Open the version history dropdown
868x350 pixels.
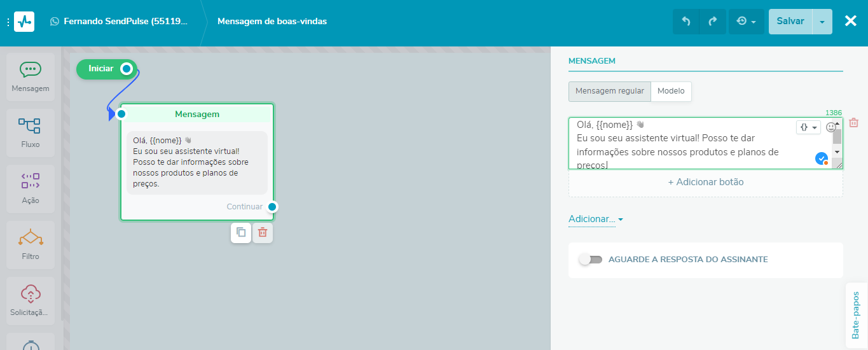click(x=746, y=21)
